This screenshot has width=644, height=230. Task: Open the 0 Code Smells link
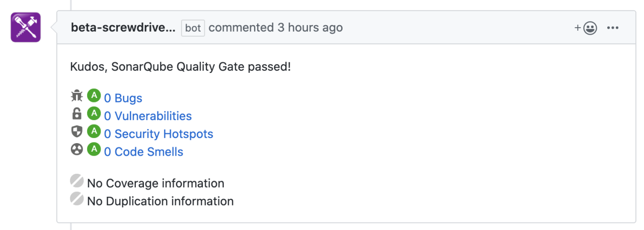(x=143, y=152)
